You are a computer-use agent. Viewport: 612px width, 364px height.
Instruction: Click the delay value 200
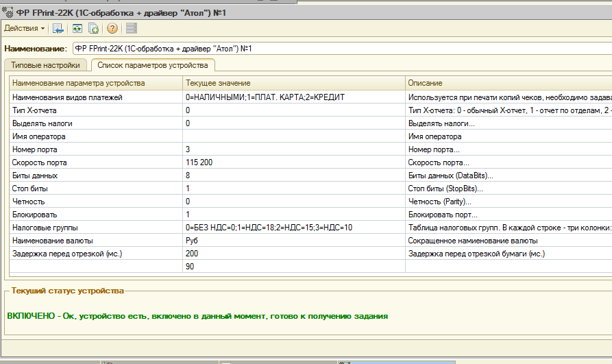point(192,254)
